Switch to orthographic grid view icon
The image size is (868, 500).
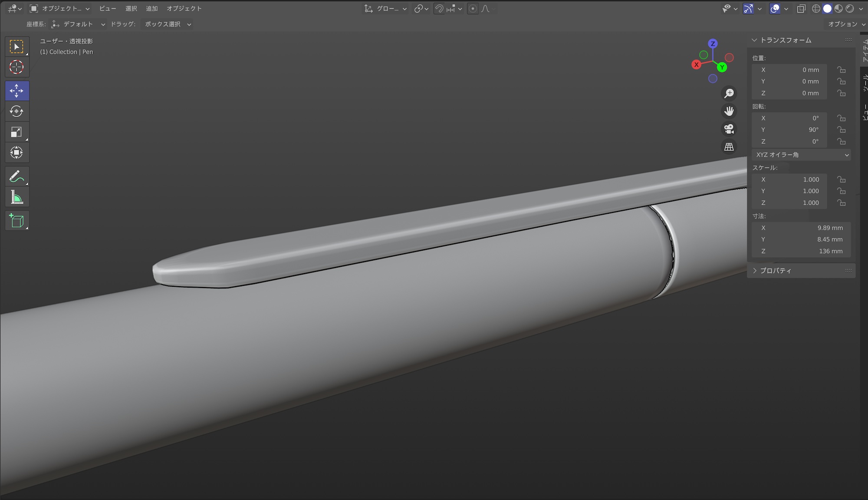coord(729,147)
